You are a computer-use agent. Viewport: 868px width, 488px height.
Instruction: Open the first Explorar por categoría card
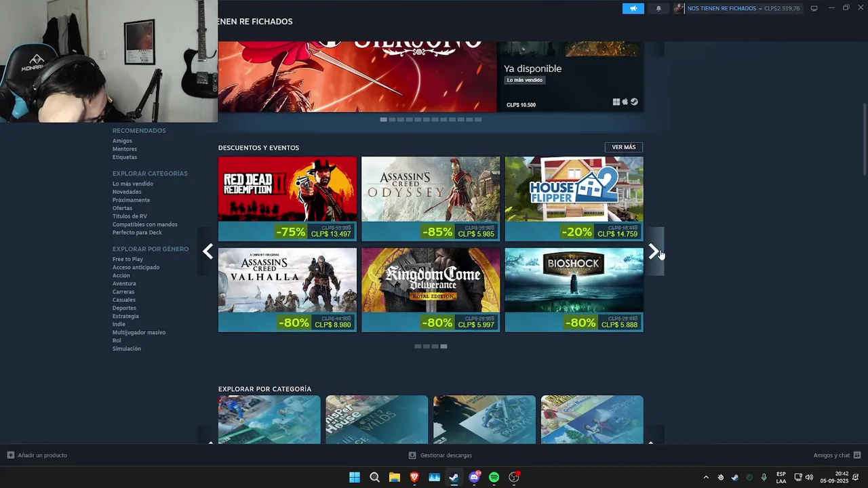pos(269,420)
